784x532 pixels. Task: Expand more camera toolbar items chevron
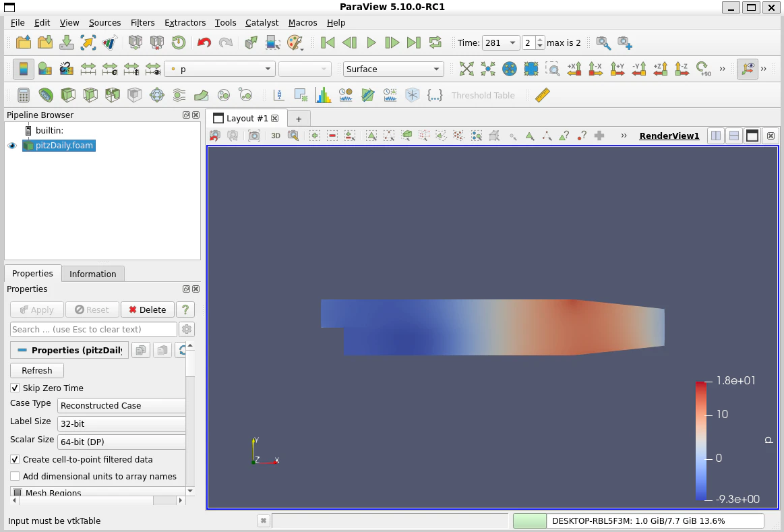point(722,69)
